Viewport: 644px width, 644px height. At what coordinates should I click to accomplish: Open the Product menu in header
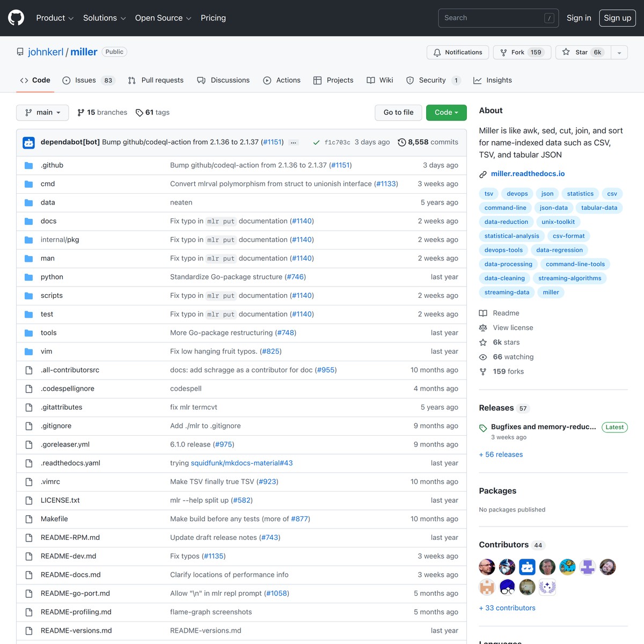click(55, 18)
